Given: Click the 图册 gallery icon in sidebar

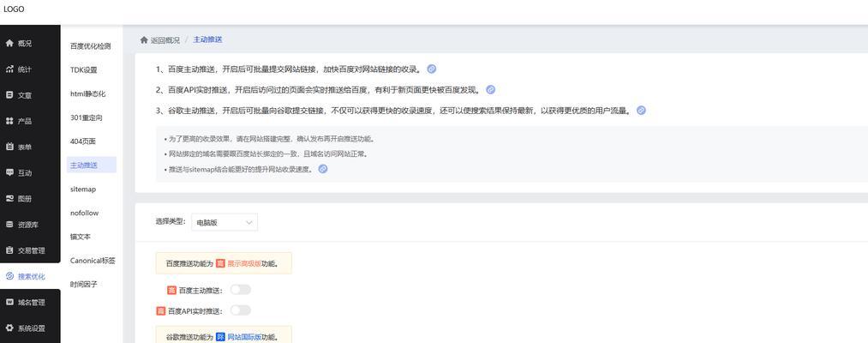Looking at the screenshot, I should click(9, 198).
